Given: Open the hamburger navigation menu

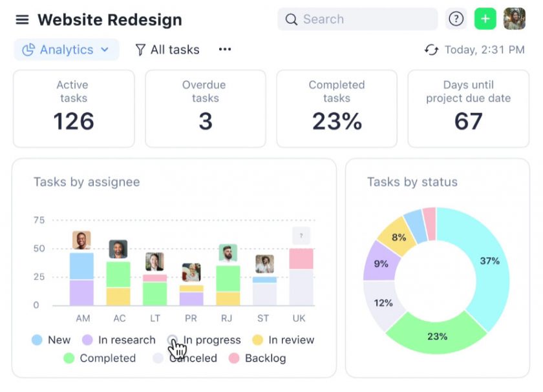Looking at the screenshot, I should point(22,19).
